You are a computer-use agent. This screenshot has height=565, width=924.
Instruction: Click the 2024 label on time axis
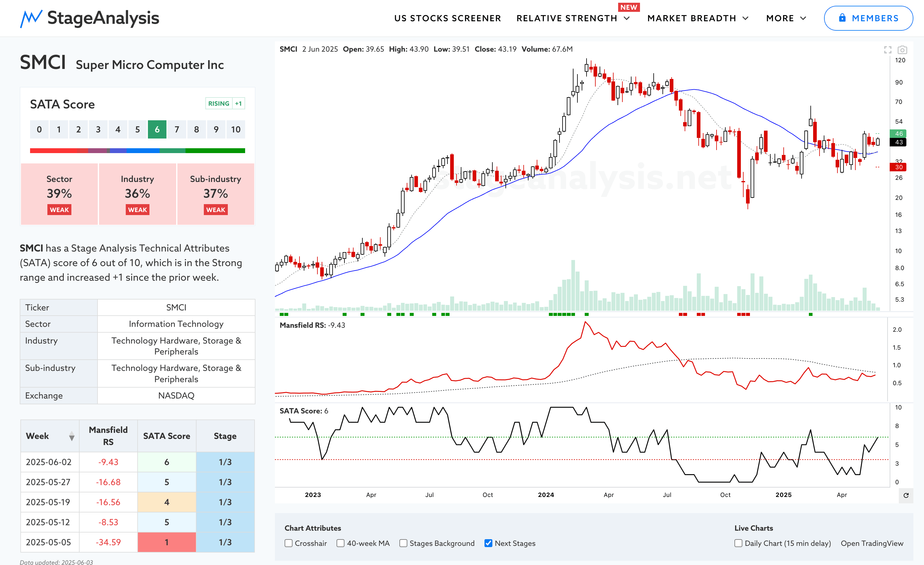546,495
